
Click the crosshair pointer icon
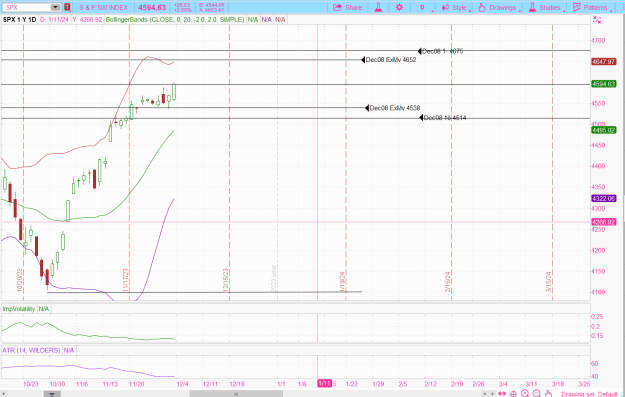pyautogui.click(x=513, y=394)
